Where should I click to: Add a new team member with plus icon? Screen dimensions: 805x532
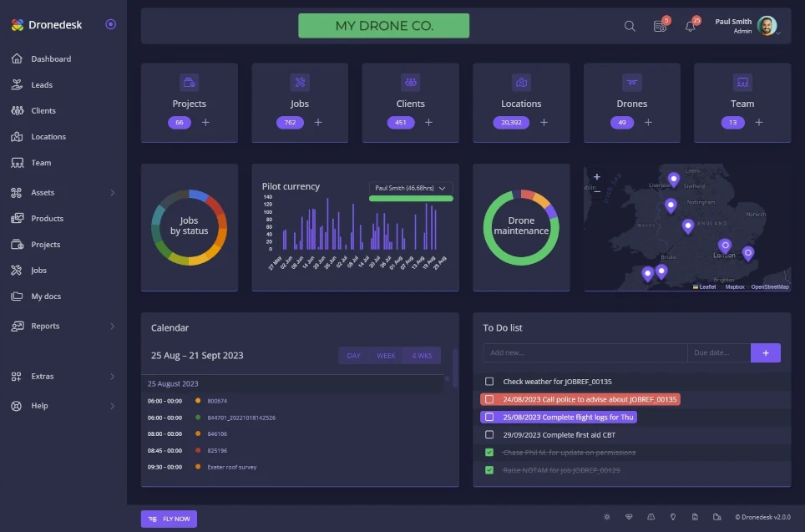(x=759, y=122)
